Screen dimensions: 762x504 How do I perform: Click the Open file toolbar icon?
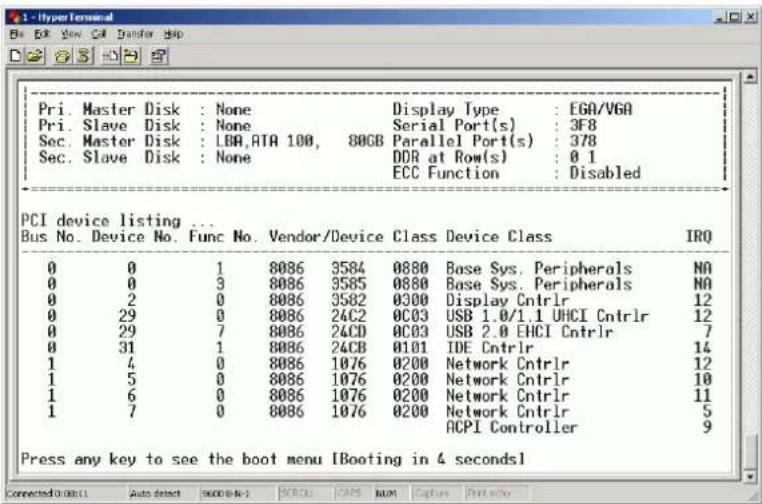coord(35,56)
